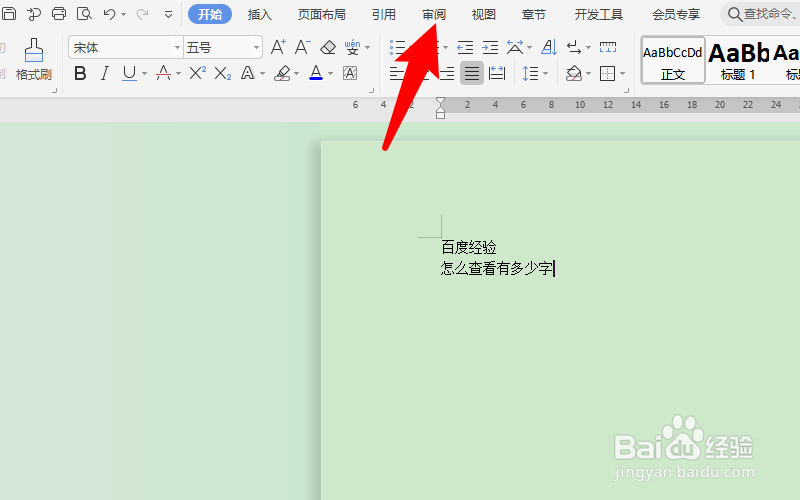The width and height of the screenshot is (800, 500).
Task: Increase font size with A+ icon
Action: click(x=279, y=47)
